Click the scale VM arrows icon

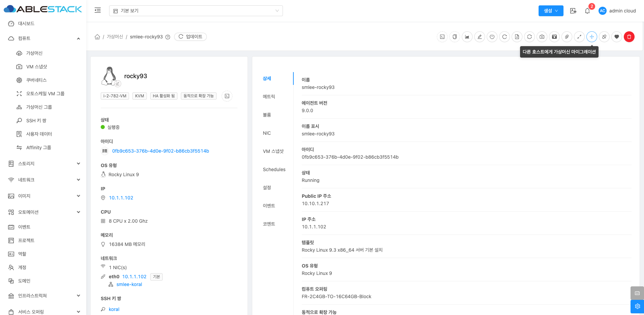(x=579, y=37)
